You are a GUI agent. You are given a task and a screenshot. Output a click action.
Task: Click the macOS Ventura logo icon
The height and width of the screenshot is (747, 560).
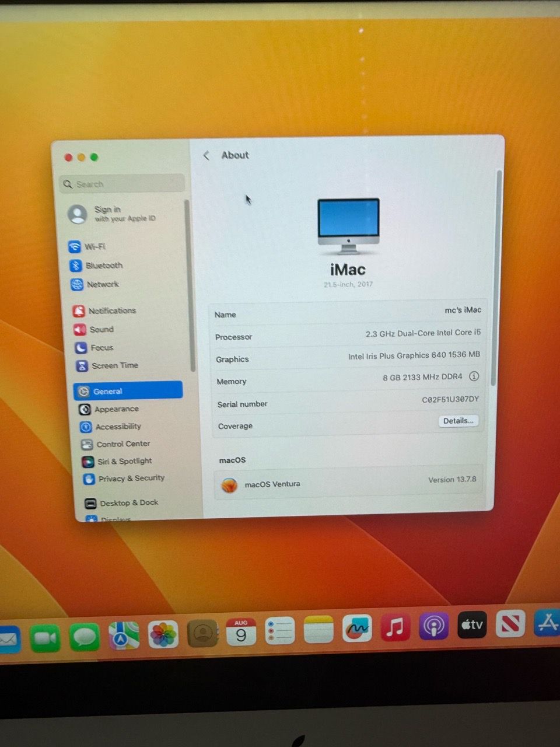pos(229,485)
